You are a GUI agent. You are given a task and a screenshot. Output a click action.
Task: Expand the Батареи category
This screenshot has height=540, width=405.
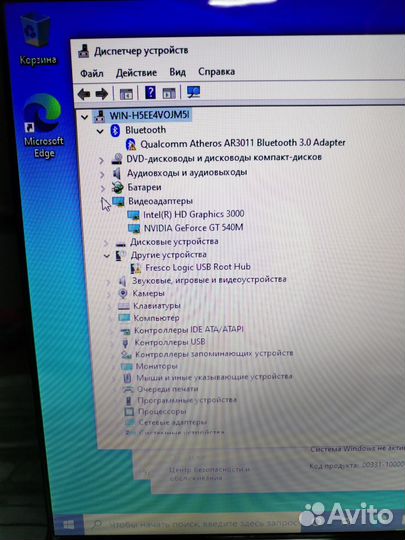103,188
